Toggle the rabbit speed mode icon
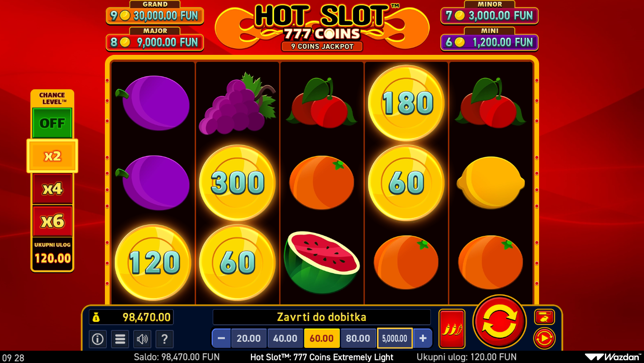The height and width of the screenshot is (363, 644). click(544, 317)
